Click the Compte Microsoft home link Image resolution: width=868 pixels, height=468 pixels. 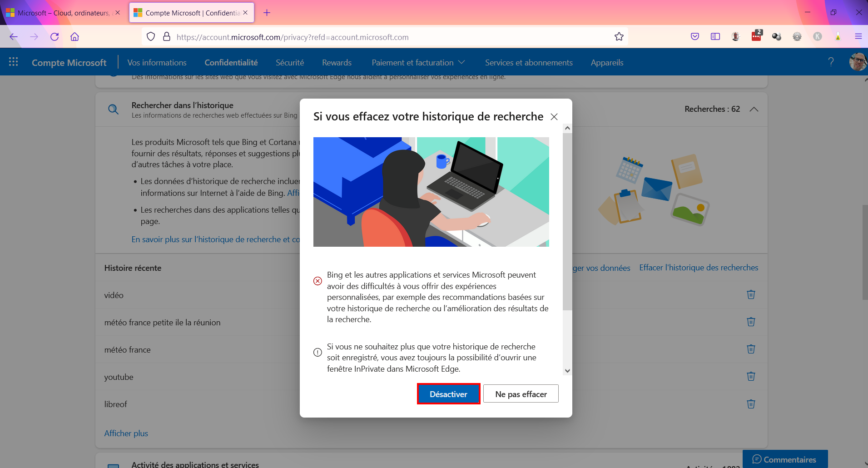69,63
